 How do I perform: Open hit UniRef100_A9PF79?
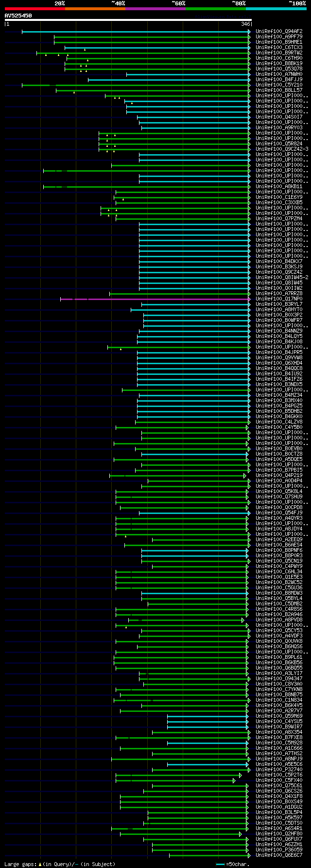click(279, 37)
